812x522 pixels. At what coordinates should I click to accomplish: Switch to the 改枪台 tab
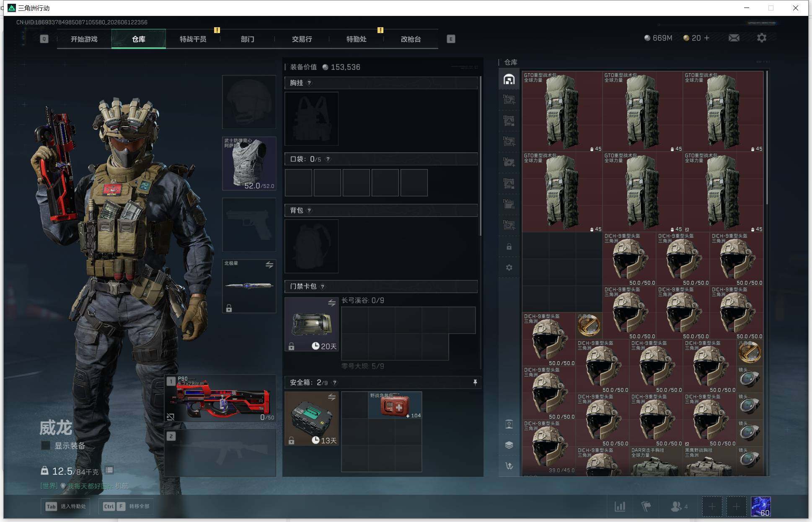tap(411, 39)
